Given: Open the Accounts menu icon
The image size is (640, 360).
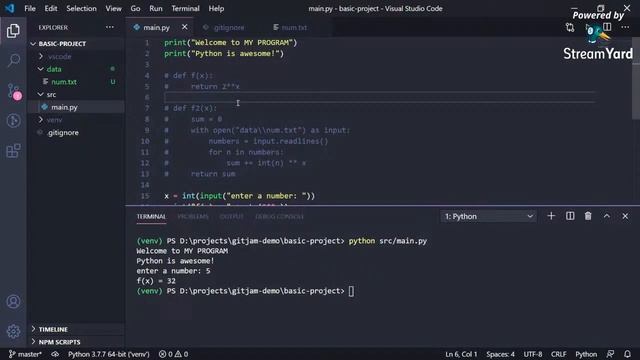Looking at the screenshot, I should [x=13, y=302].
